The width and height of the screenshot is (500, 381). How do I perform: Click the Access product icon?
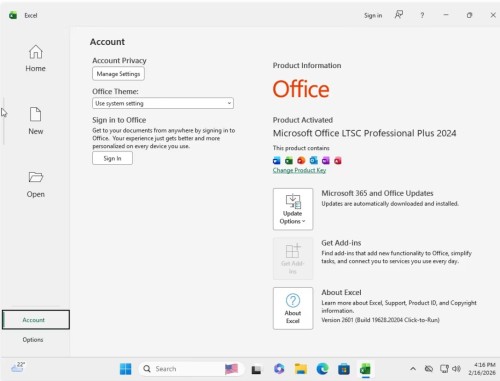point(338,161)
